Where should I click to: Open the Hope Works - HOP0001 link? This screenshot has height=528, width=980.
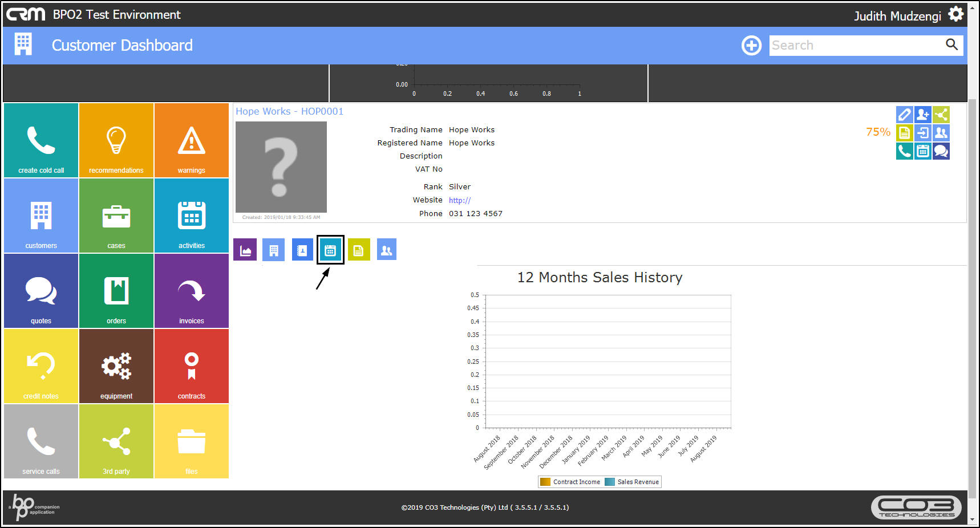pos(290,111)
